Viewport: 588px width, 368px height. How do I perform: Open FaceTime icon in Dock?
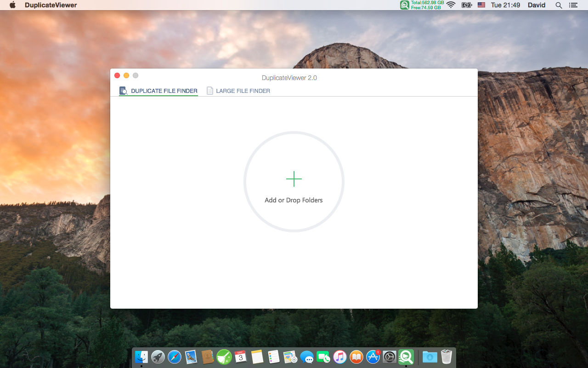pos(323,356)
